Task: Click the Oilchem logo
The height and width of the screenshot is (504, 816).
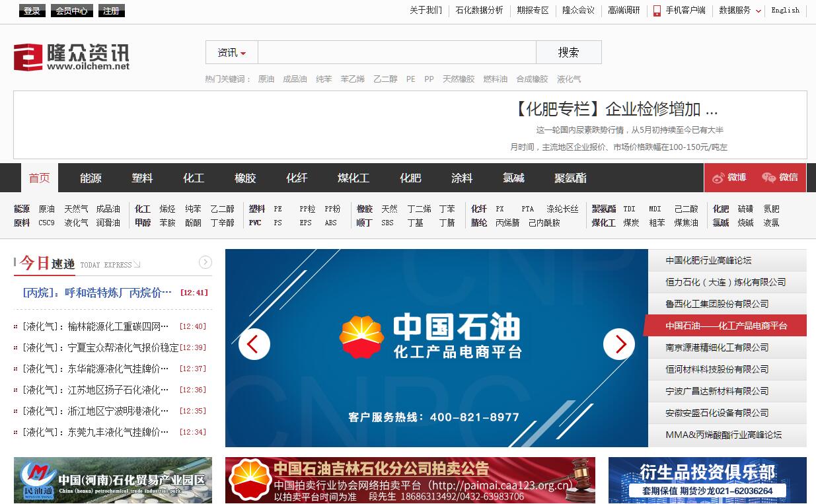Action: [x=71, y=57]
